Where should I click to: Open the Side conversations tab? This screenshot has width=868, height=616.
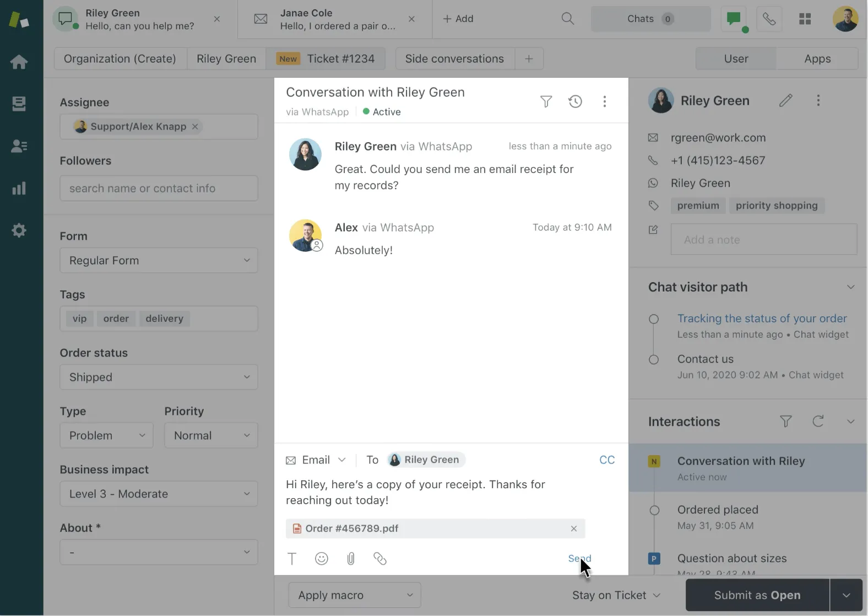click(x=454, y=58)
